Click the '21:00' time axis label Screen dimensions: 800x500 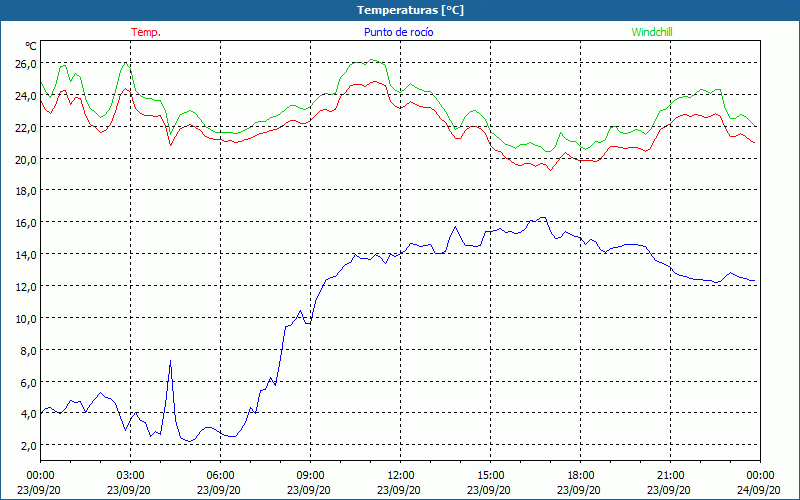point(670,476)
